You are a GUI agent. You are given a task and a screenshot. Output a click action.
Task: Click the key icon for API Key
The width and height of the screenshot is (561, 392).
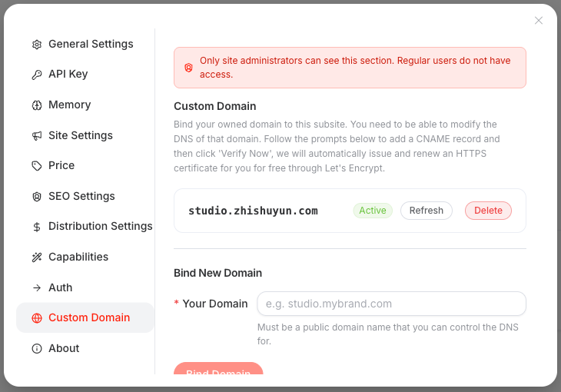36,75
